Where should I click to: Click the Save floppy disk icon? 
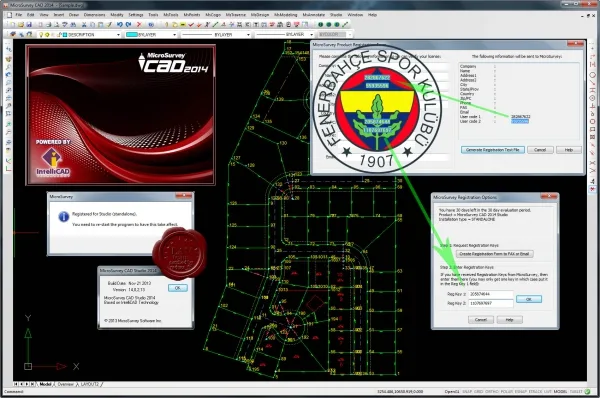(x=29, y=24)
